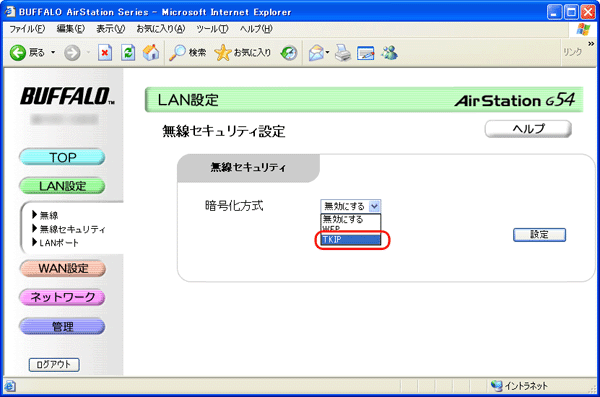Open Favorites (お気に入り) star toolbar button
Screen dimensions: 600x397
point(243,53)
